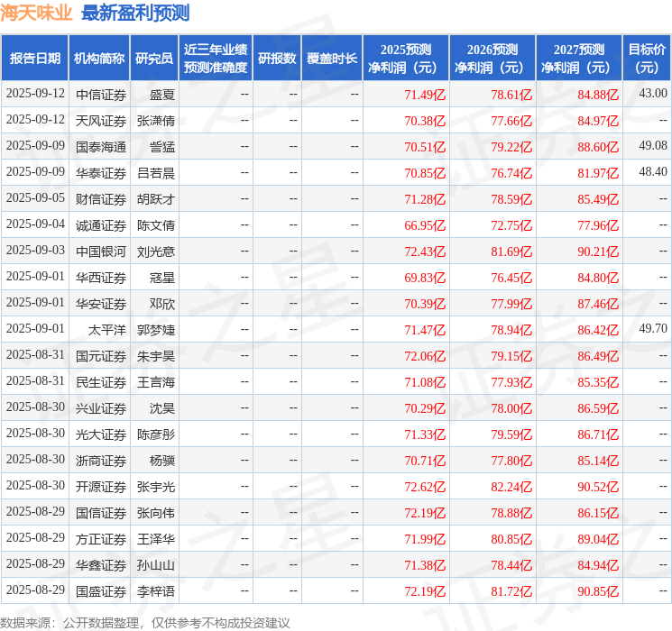This screenshot has width=672, height=631.
Task: Click 华泰证券 institution cell
Action: (101, 173)
